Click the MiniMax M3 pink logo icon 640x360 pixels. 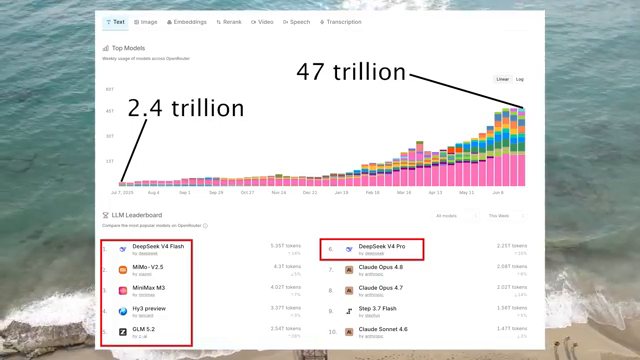[x=122, y=291]
